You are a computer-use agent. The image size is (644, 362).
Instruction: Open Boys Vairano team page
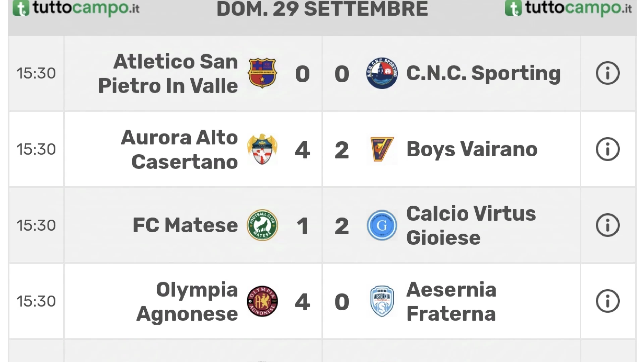pyautogui.click(x=472, y=149)
